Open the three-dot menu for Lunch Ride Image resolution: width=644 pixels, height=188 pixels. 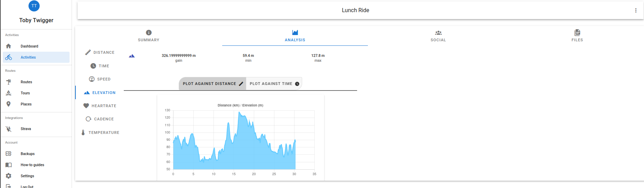pyautogui.click(x=636, y=10)
